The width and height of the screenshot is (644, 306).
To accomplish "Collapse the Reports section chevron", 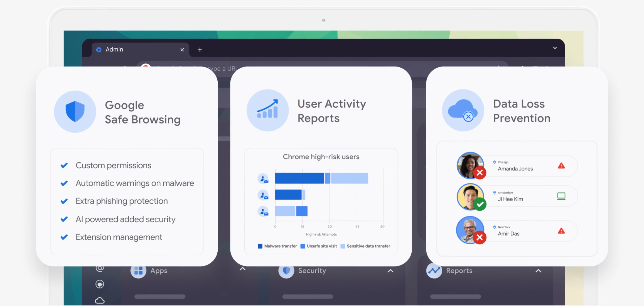I will (538, 271).
